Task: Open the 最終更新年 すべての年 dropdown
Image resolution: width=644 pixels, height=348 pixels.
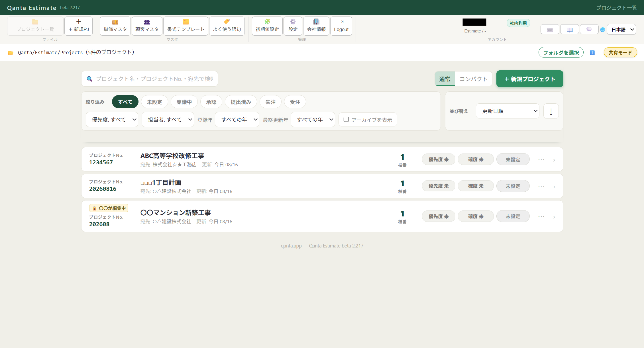Action: (x=313, y=119)
